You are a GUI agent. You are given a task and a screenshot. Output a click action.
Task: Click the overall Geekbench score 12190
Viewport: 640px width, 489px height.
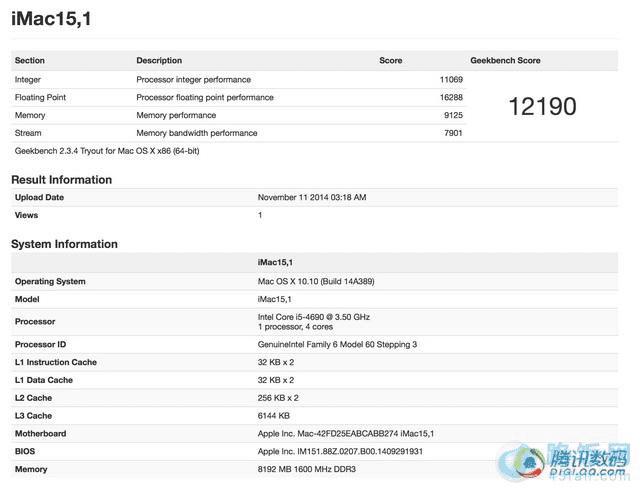tap(542, 106)
